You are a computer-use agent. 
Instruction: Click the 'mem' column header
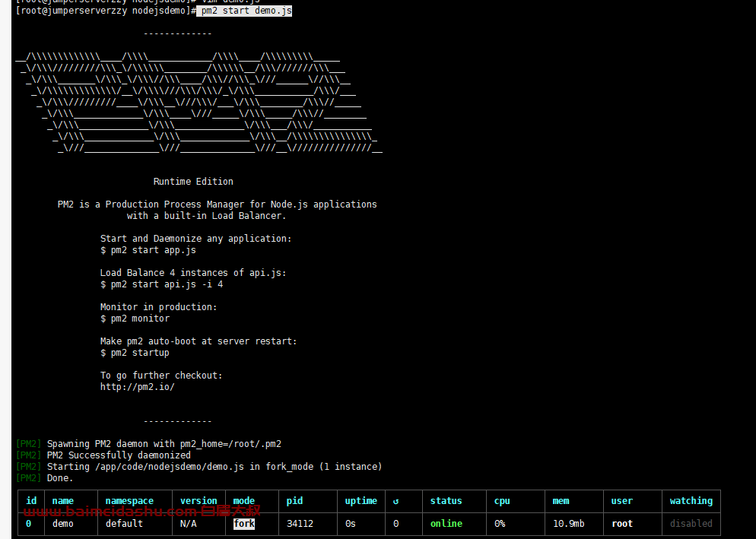tap(561, 501)
